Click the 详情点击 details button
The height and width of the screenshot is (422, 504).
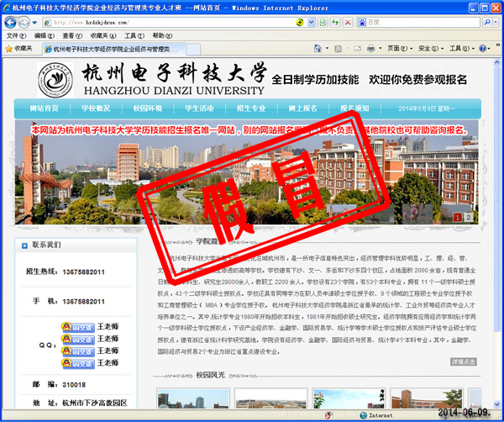point(463,361)
